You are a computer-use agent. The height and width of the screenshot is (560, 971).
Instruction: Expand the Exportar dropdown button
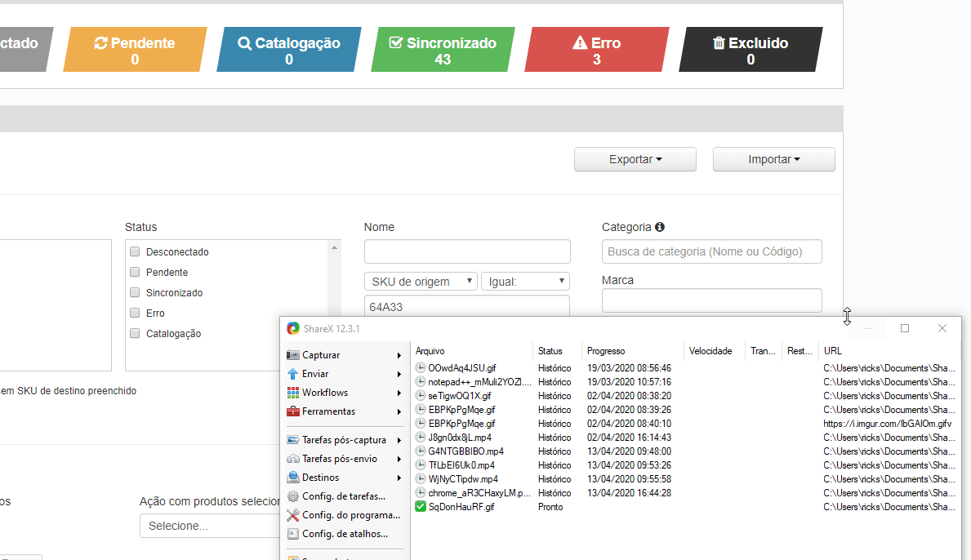pos(635,159)
